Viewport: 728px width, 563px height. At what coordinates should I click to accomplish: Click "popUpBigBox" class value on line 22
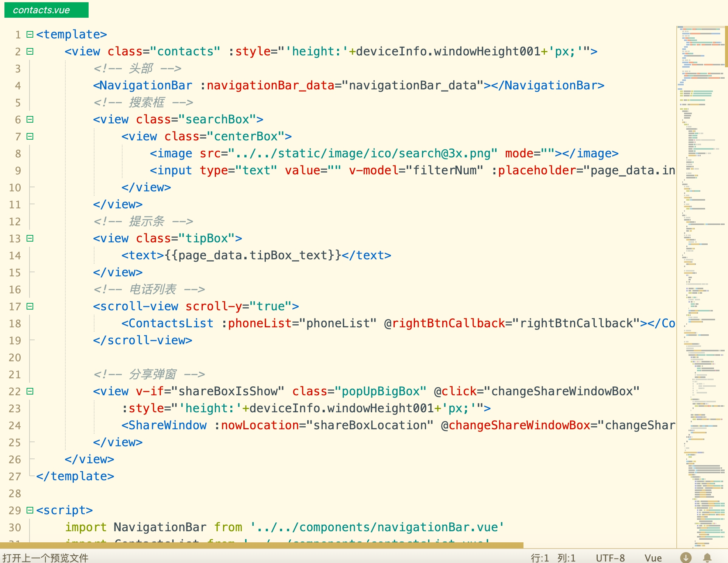(x=381, y=391)
